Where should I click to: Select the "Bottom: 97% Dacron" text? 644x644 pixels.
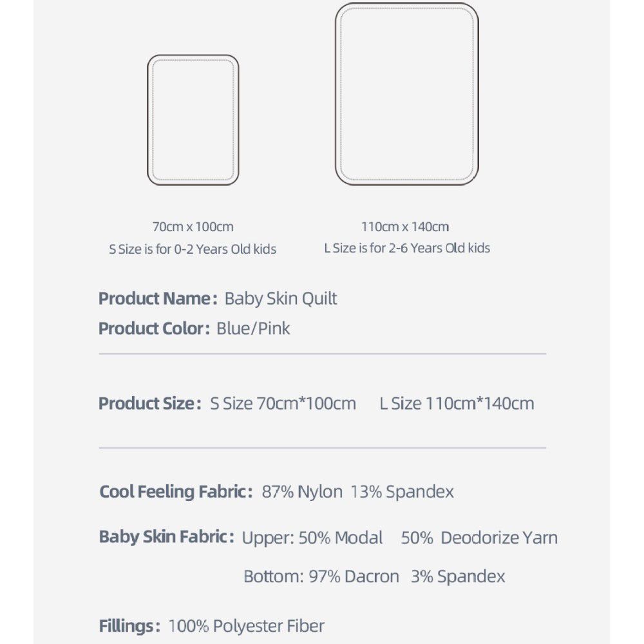point(321,576)
